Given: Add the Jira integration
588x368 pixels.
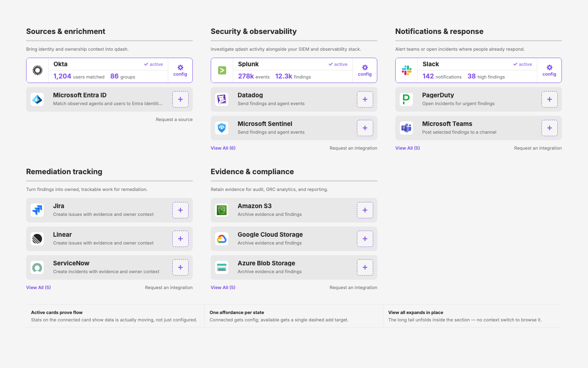Looking at the screenshot, I should tap(180, 210).
